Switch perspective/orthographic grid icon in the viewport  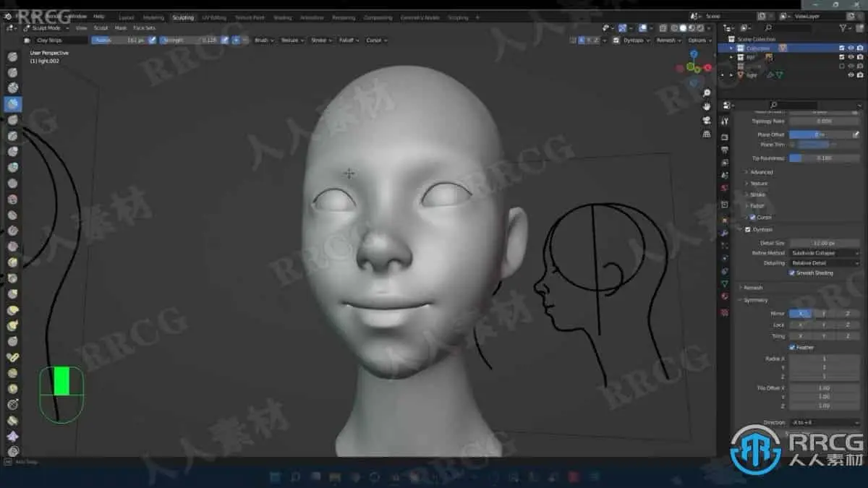pos(707,134)
